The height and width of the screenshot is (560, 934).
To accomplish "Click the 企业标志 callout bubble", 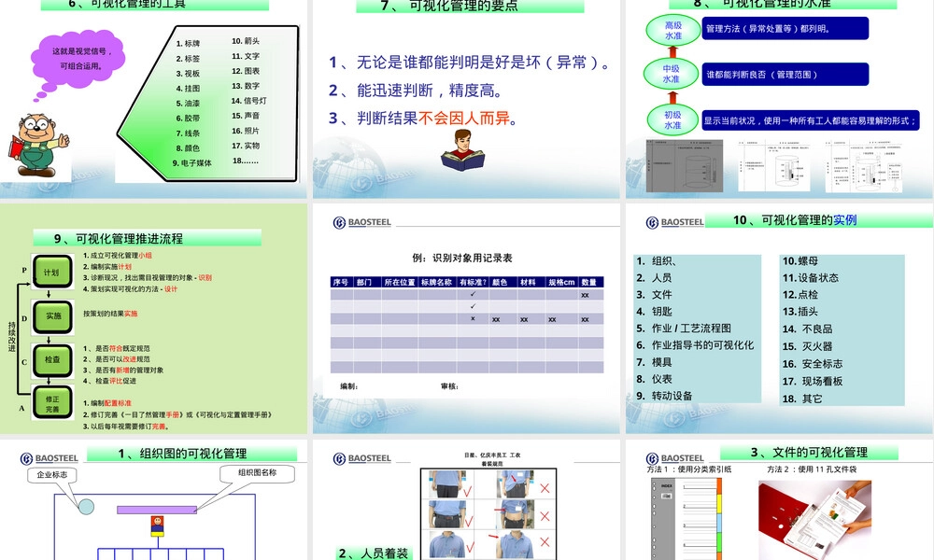I will (51, 475).
